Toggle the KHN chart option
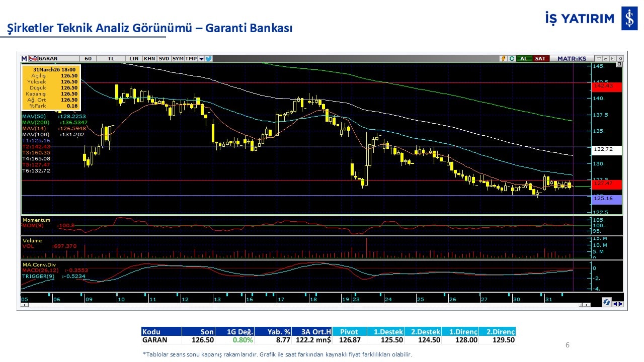Viewport: 644px width, 362px height. click(x=149, y=59)
